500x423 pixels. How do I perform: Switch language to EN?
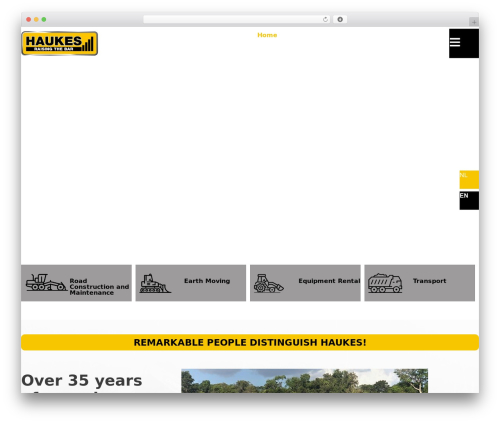tap(469, 200)
